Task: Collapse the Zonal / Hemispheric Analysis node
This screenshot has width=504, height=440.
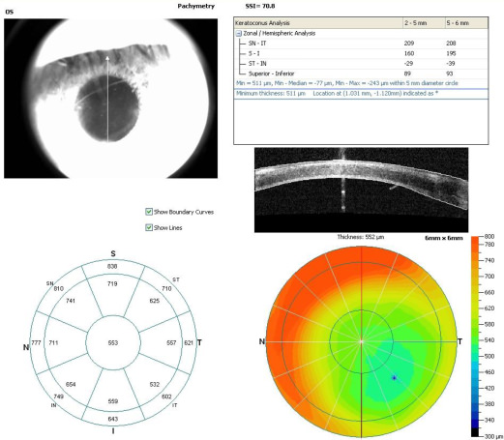Action: click(238, 33)
